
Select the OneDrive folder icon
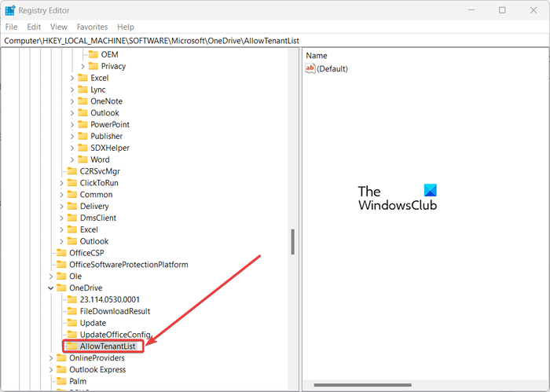(62, 288)
